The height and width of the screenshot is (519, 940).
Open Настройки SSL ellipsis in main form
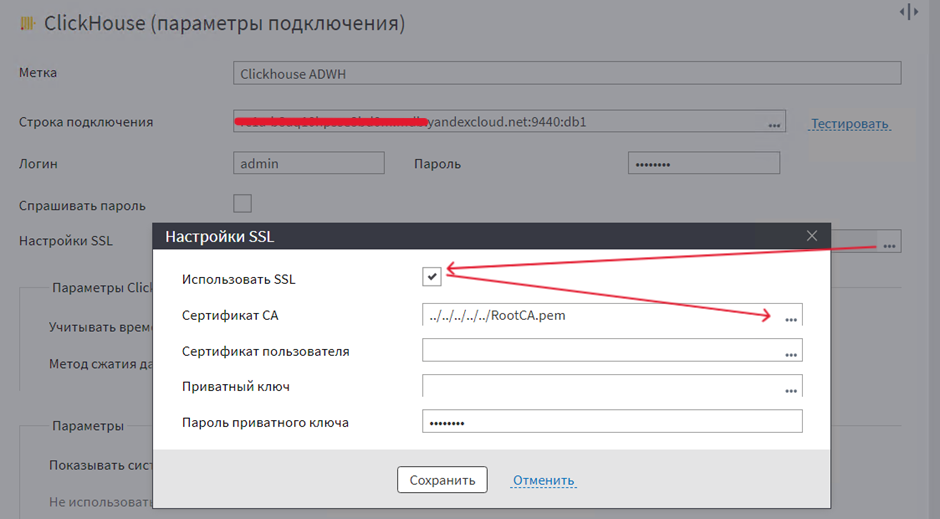click(889, 246)
